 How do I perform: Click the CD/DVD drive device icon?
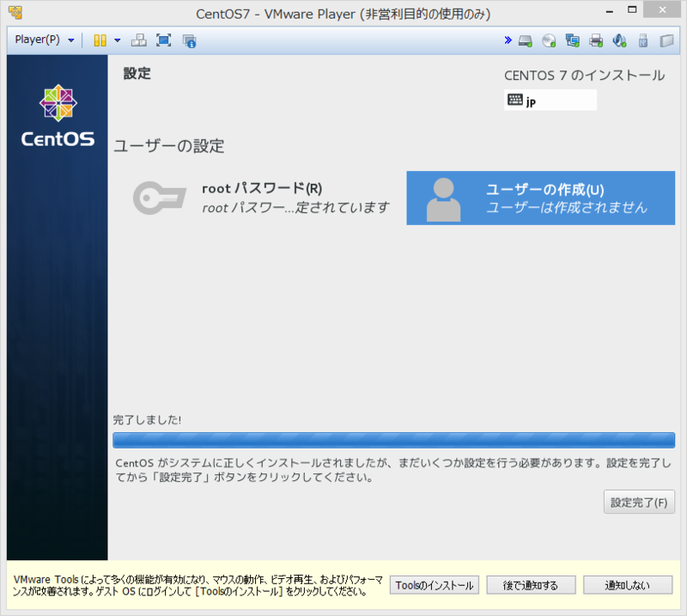[x=546, y=40]
